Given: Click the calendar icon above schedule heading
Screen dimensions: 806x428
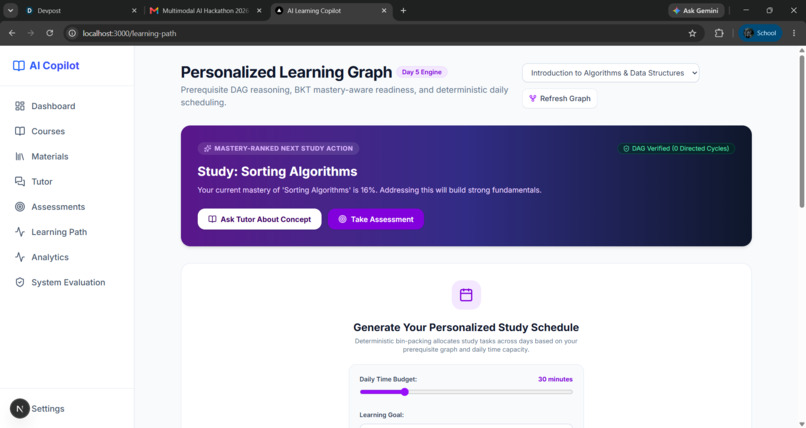Looking at the screenshot, I should coord(466,295).
